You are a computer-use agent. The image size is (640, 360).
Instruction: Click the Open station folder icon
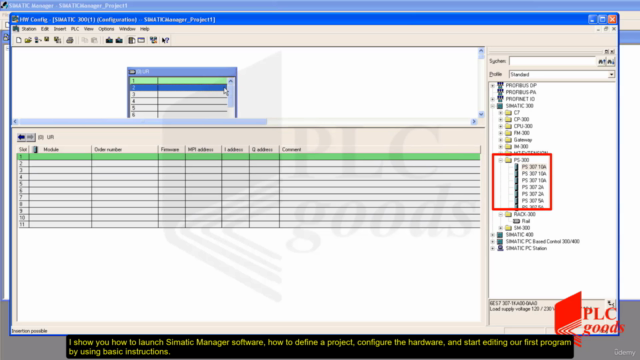28,40
